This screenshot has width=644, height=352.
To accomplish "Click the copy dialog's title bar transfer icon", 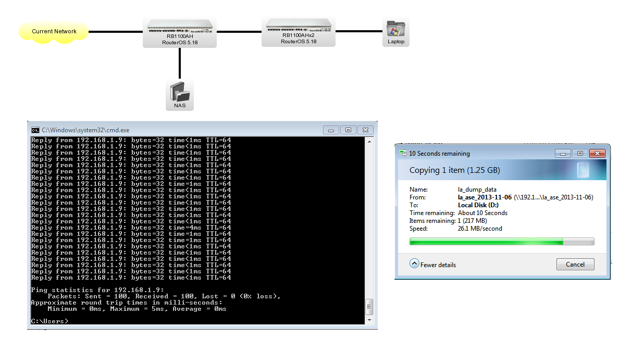I will [402, 153].
